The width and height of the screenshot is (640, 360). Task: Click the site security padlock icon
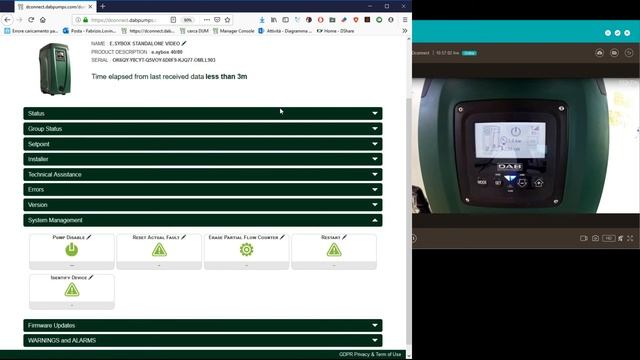pos(86,20)
